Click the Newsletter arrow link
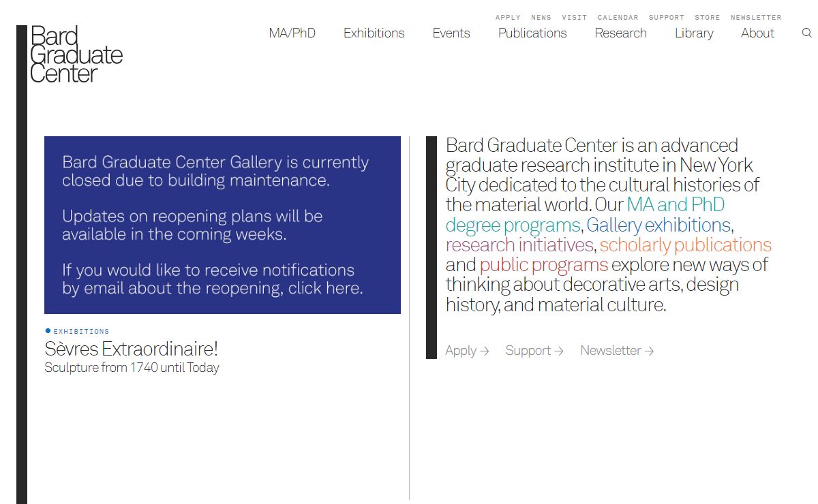Viewport: 818px width, 504px height. 617,351
